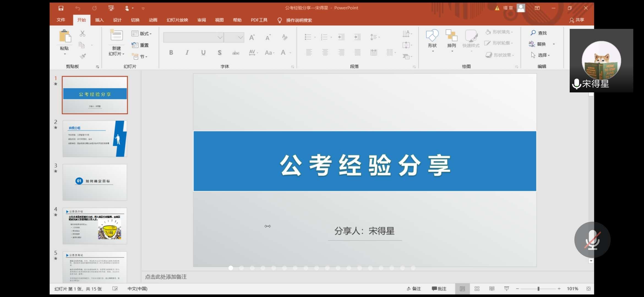644x297 pixels.
Task: Open the Slide Show (幻灯片放映) tab
Action: coord(177,20)
